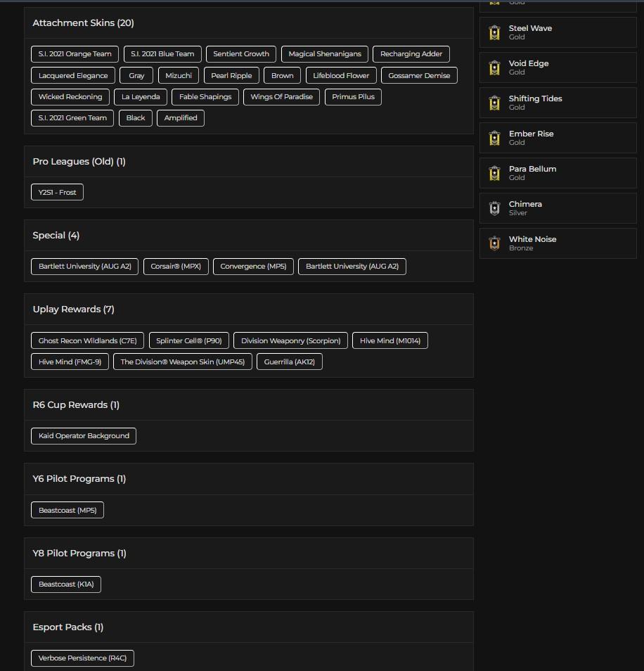The image size is (644, 671).
Task: Click the Chimera season name
Action: tap(525, 204)
